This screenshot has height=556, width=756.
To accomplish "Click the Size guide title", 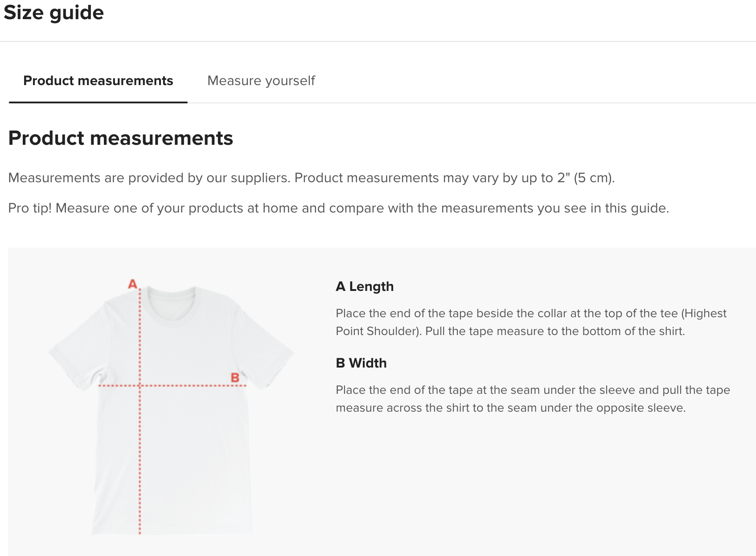I will pyautogui.click(x=54, y=12).
